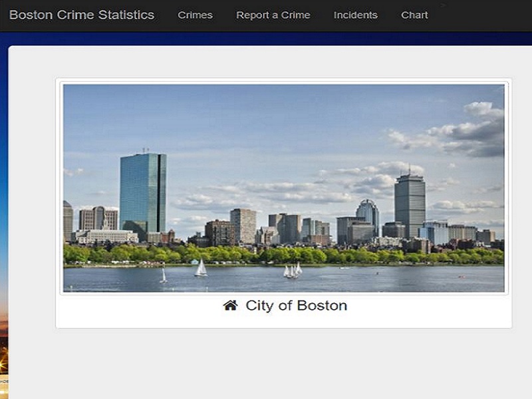Click the tall glass Hancock tower in photo

click(x=143, y=194)
